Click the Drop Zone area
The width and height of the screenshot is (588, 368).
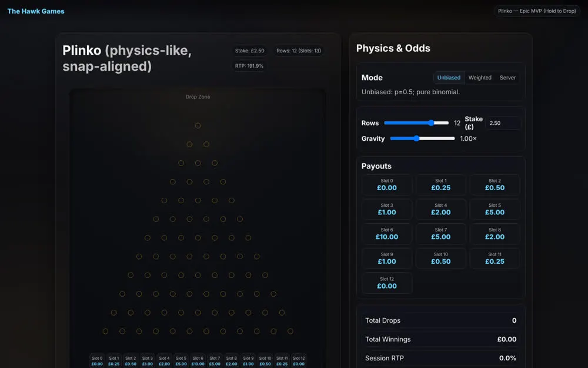coord(198,97)
